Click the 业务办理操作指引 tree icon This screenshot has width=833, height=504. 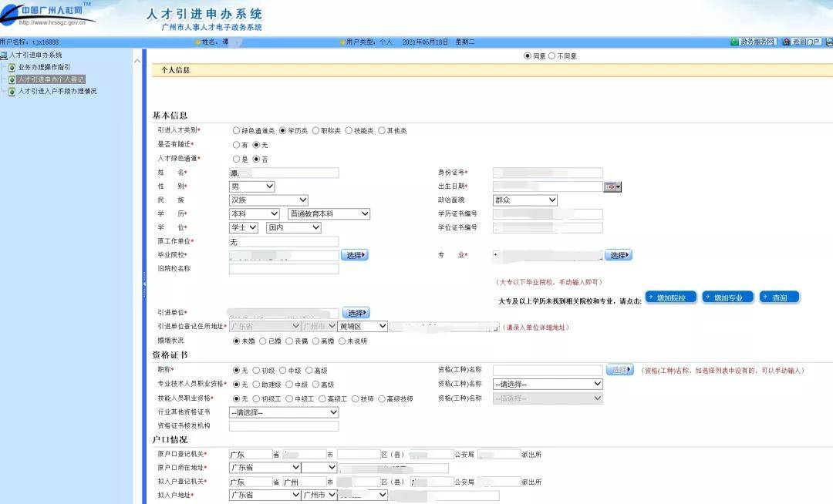[12, 68]
